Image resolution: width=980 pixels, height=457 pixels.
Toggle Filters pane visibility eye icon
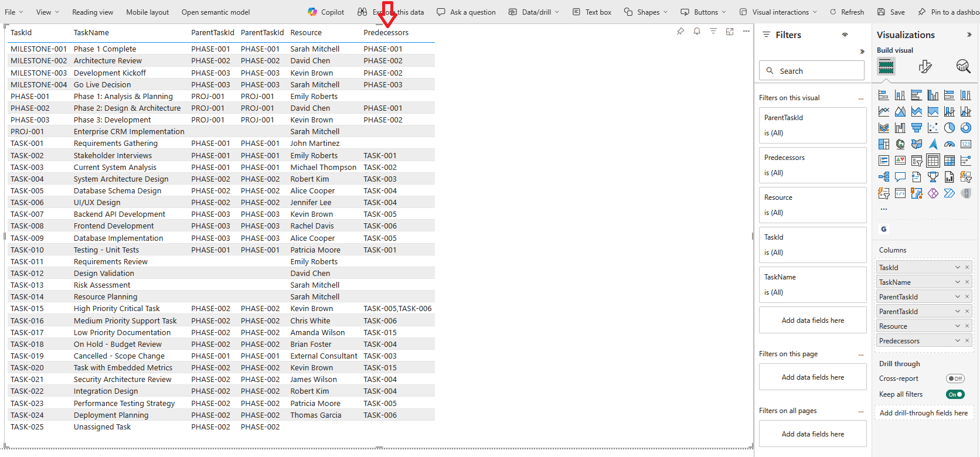pyautogui.click(x=845, y=35)
